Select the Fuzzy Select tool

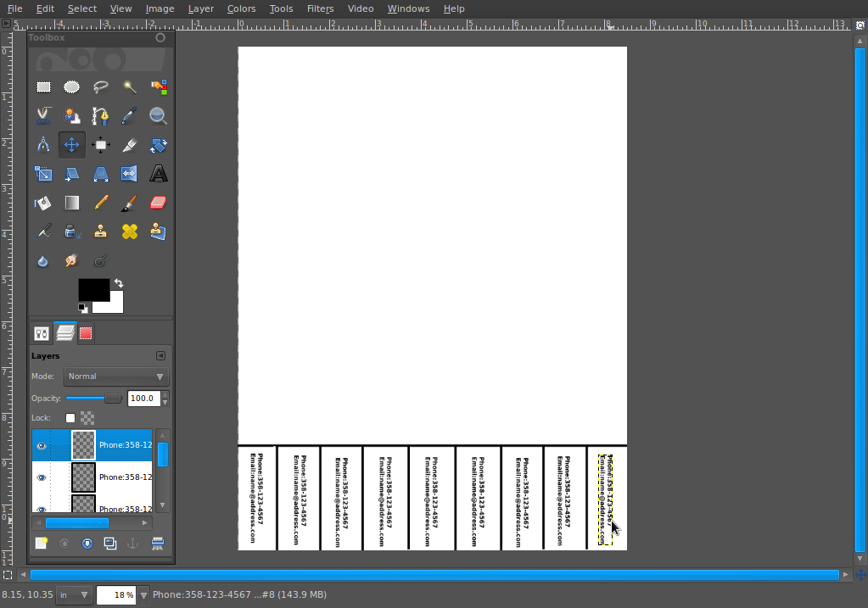click(x=130, y=86)
